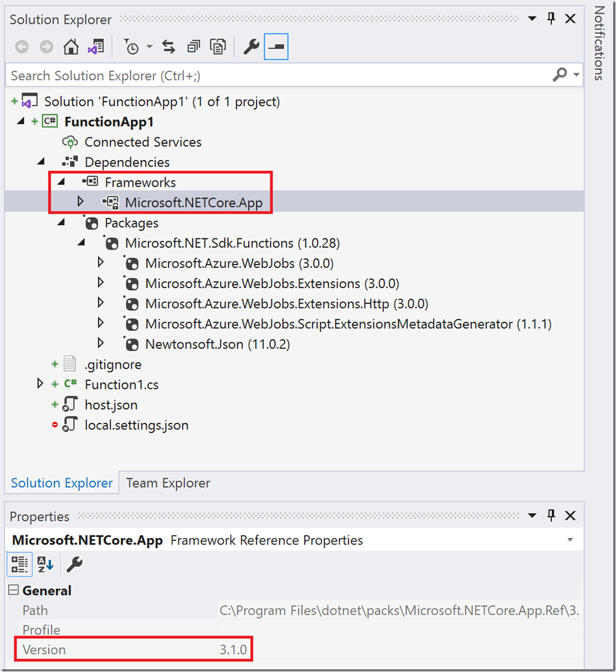
Task: Click the ExtensionsMetadataGenerator package icon
Action: [131, 324]
